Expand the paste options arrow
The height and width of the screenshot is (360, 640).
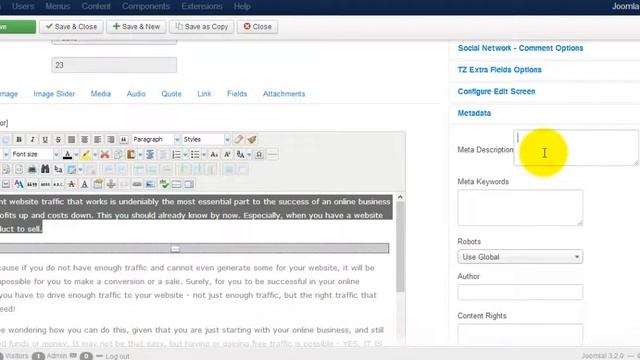pos(140,155)
